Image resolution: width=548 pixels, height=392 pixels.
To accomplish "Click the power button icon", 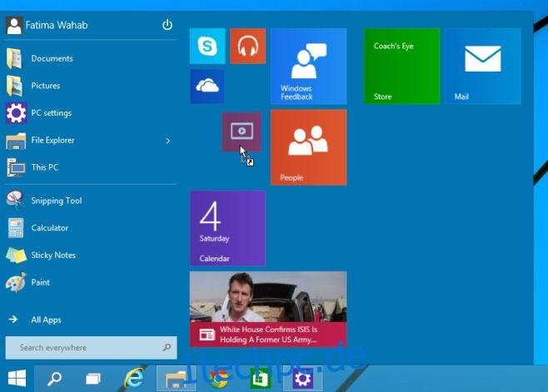I will pos(167,25).
